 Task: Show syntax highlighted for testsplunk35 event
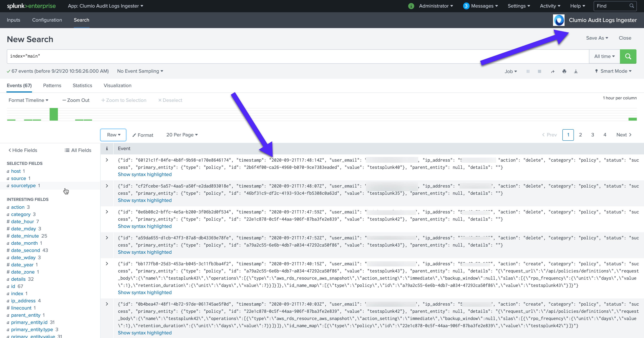point(145,200)
